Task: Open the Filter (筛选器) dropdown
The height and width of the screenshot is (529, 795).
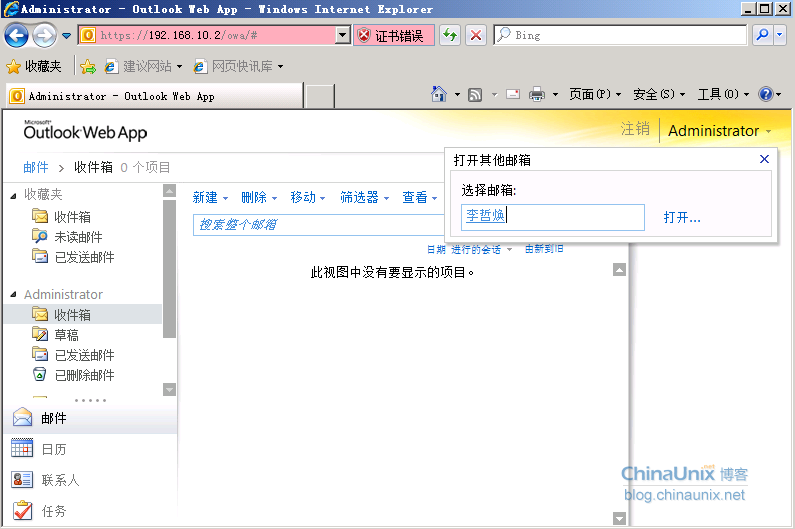Action: (x=365, y=197)
